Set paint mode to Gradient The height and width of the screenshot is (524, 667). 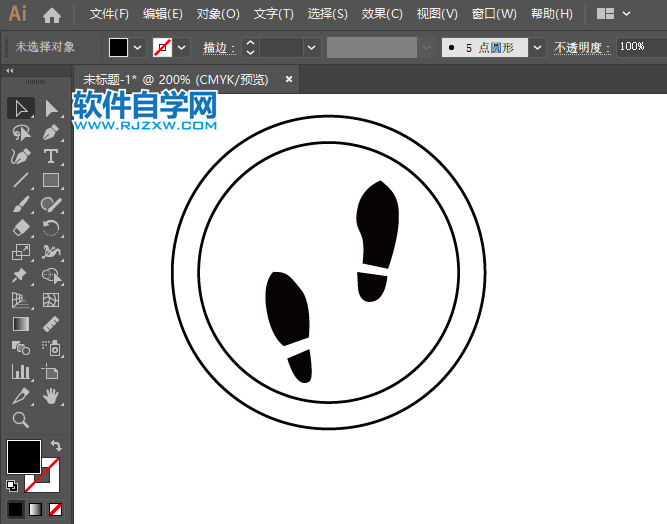coord(35,509)
